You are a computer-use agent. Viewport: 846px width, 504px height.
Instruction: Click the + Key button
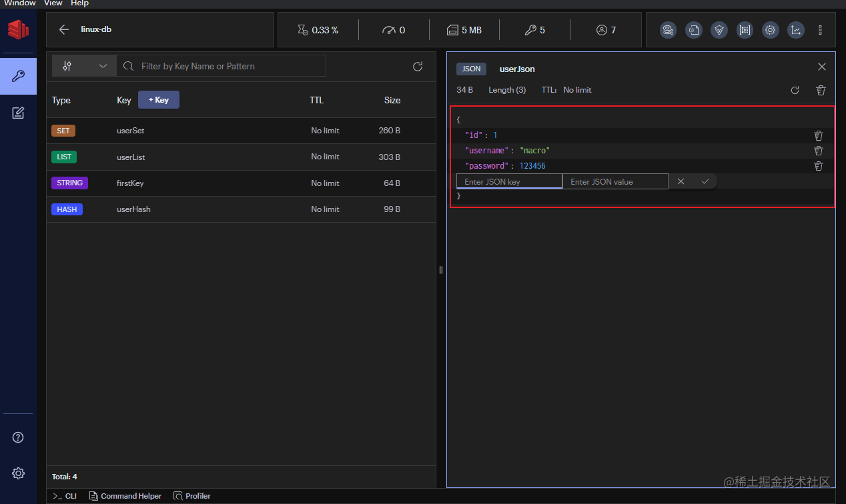point(159,100)
